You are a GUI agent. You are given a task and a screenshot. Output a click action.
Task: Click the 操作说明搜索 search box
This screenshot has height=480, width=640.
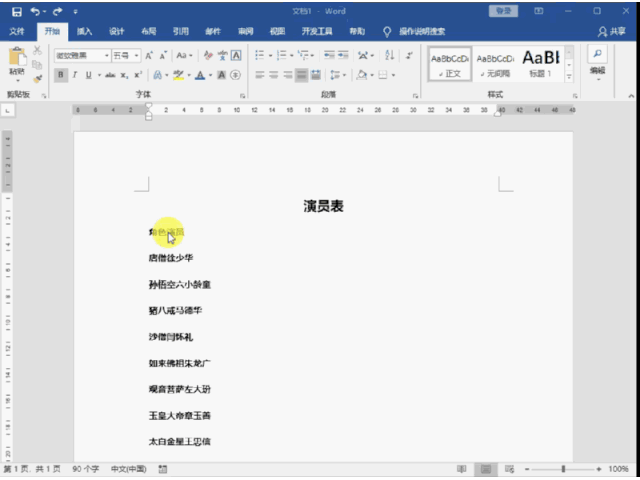point(422,31)
